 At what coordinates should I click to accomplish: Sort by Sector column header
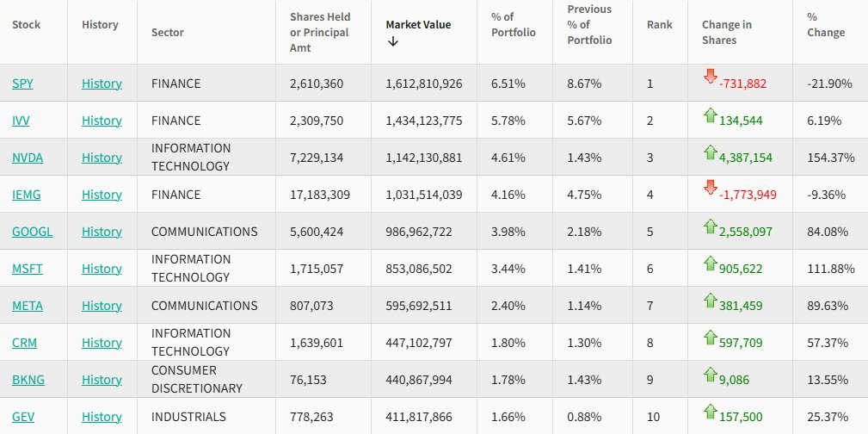[168, 33]
